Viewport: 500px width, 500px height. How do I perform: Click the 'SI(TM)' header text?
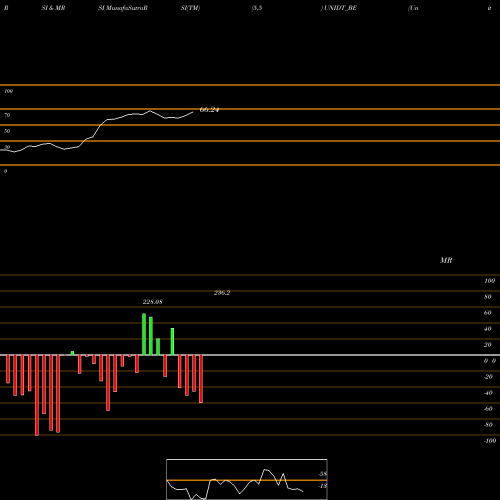[190, 8]
